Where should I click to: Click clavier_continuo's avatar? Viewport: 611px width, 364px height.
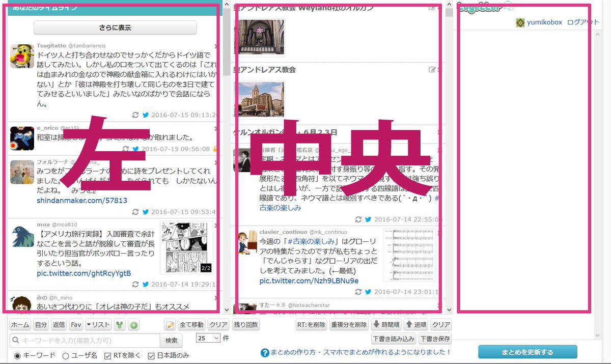[247, 243]
